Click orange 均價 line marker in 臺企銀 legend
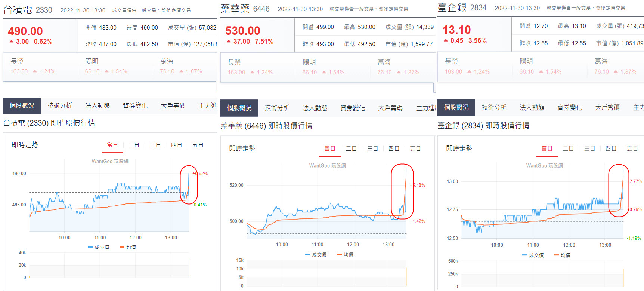 [x=556, y=255]
